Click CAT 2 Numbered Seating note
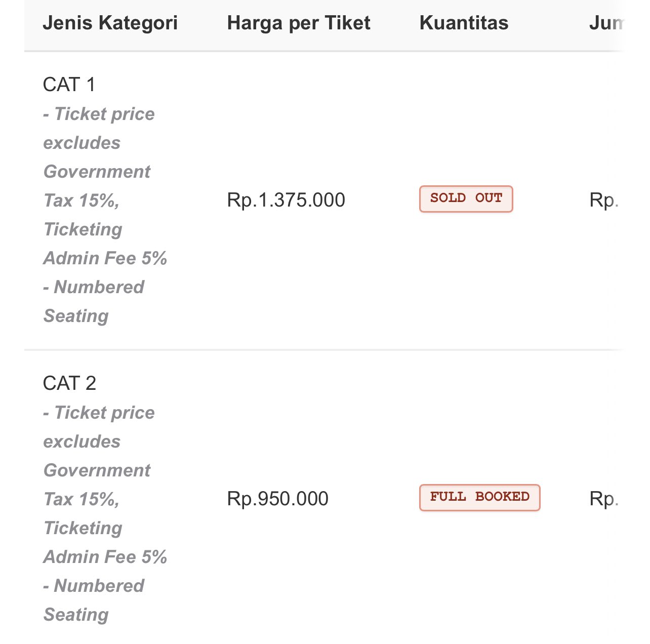 click(x=94, y=600)
